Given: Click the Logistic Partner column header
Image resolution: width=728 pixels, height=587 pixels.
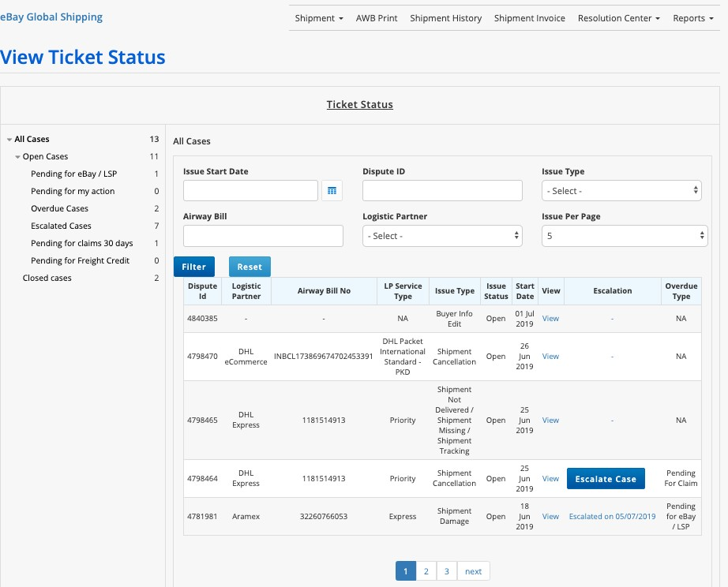Looking at the screenshot, I should 246,291.
